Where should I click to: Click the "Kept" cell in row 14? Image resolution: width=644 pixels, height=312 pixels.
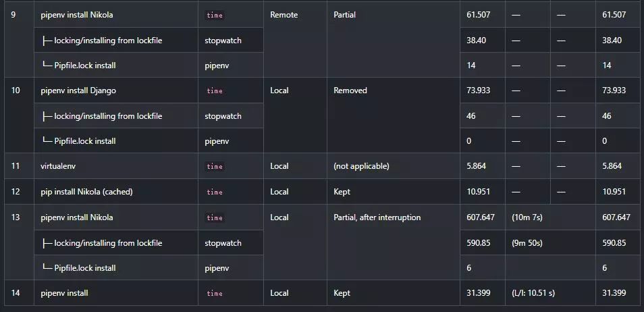(x=342, y=293)
